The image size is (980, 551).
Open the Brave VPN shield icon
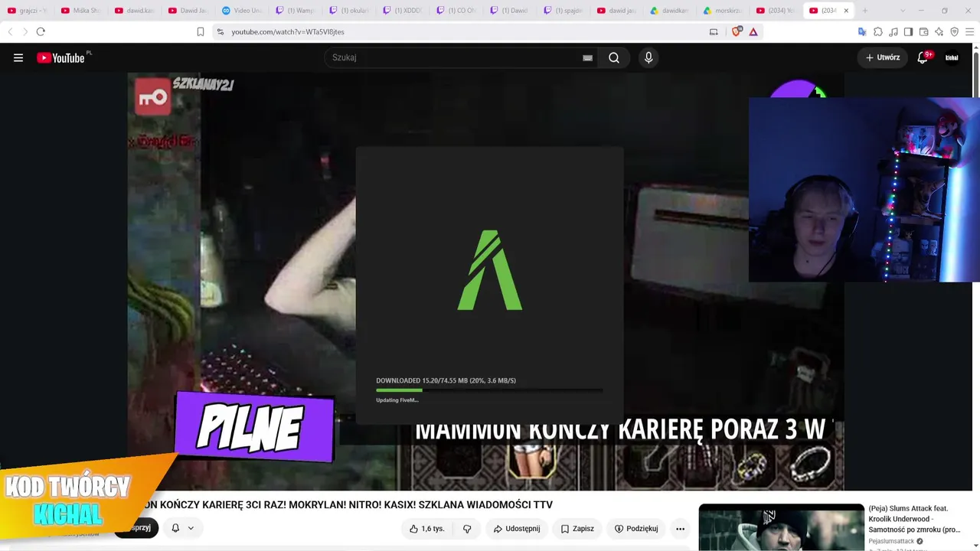click(954, 31)
